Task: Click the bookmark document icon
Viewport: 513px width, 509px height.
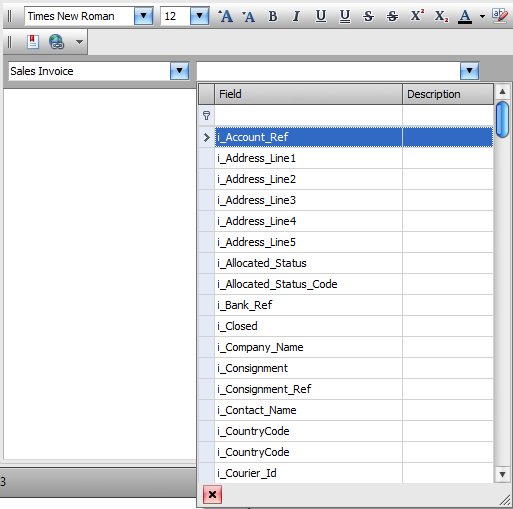Action: tap(33, 42)
